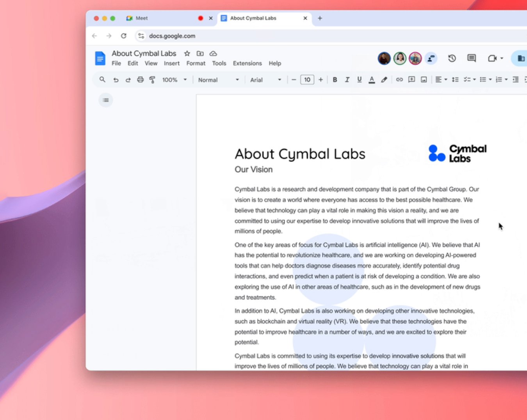Click the indent toolbar icon
Image resolution: width=527 pixels, height=420 pixels.
point(516,80)
